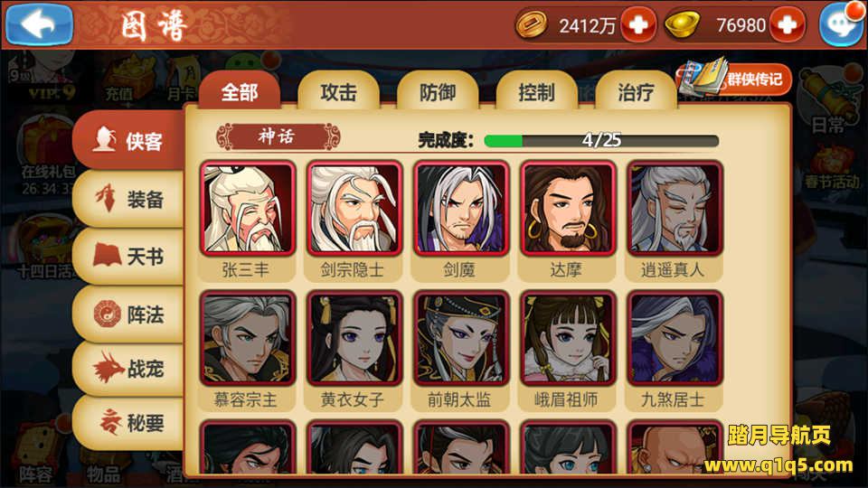Screen dimensions: 868x488
Task: Open 天书 category in sidebar
Action: click(129, 256)
